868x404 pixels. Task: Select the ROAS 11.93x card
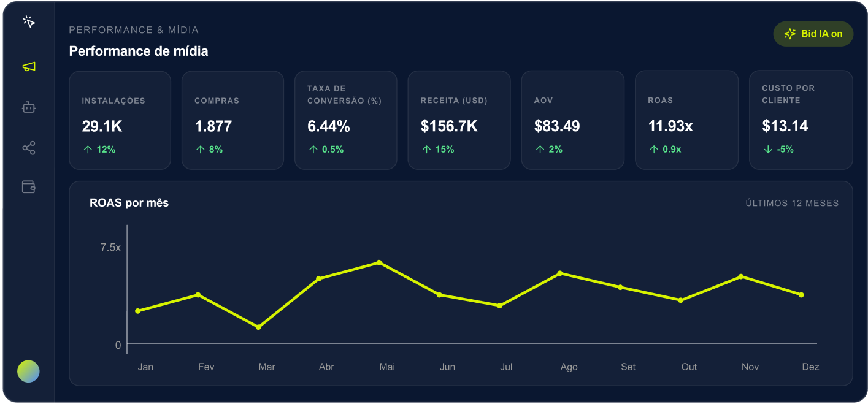click(686, 120)
